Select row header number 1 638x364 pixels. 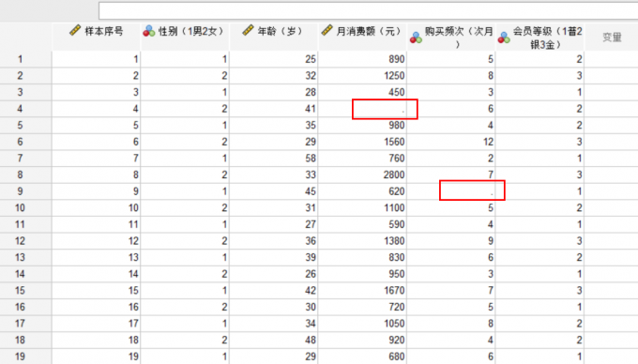tap(26, 59)
